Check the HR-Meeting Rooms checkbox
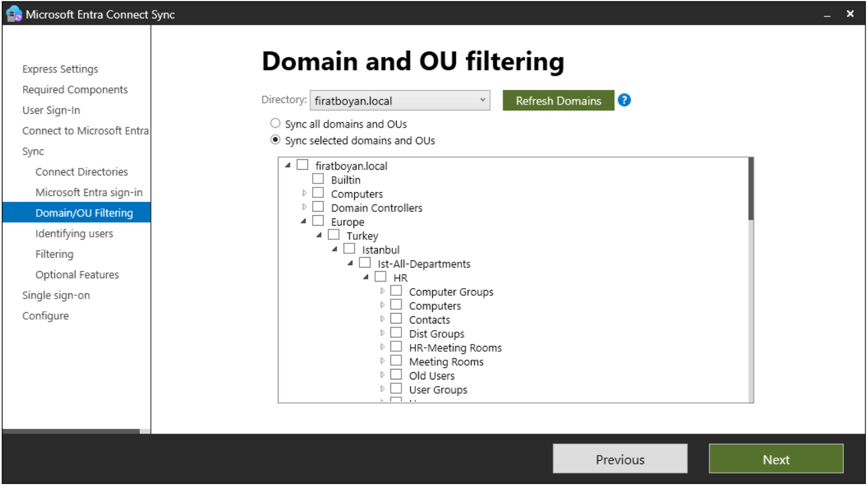The image size is (868, 486). click(396, 347)
